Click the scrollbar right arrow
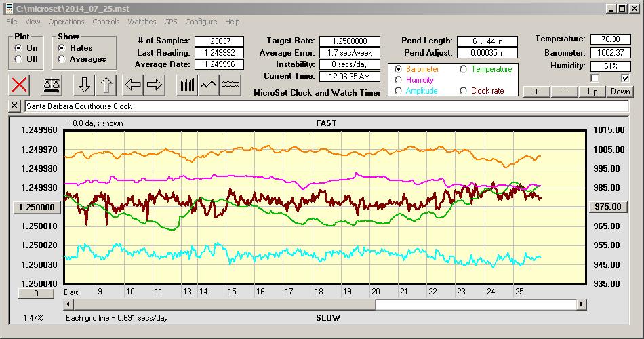Viewport: 644px width, 339px height. coord(581,304)
